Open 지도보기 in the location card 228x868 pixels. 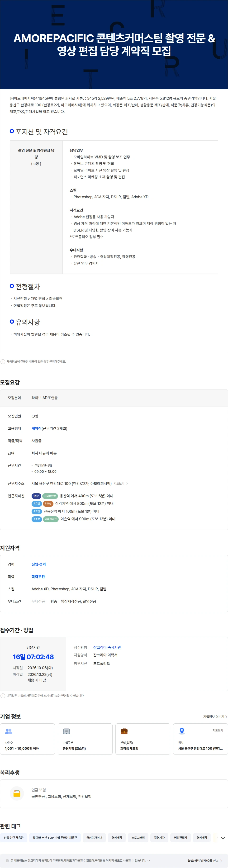click(x=218, y=730)
